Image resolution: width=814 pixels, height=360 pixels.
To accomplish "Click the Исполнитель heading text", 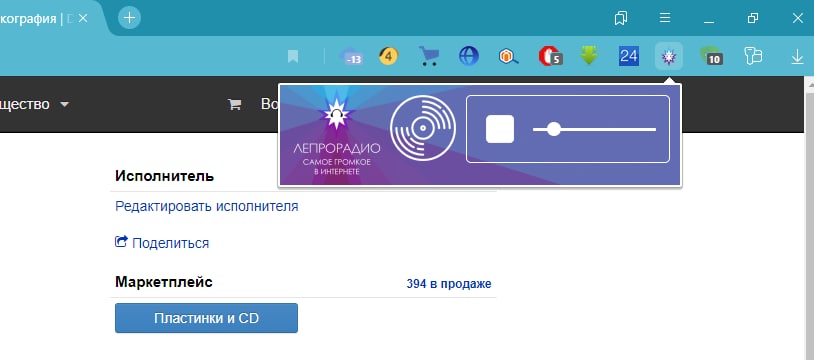I will [x=164, y=176].
